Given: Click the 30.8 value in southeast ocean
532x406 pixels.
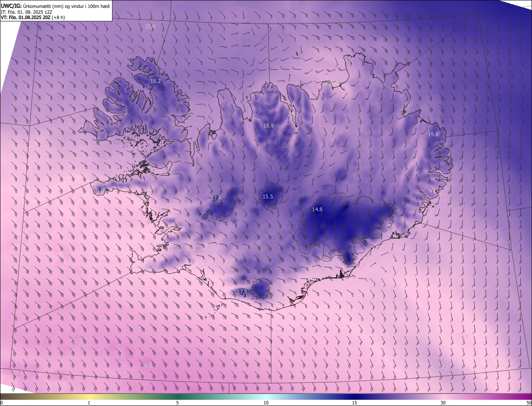Looking at the screenshot, I should pyautogui.click(x=463, y=337).
